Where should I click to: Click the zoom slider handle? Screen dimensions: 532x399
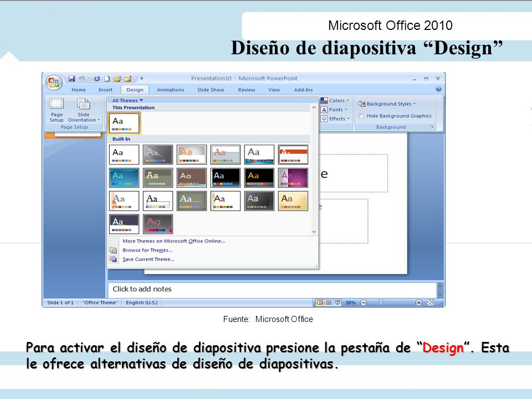[x=381, y=303]
